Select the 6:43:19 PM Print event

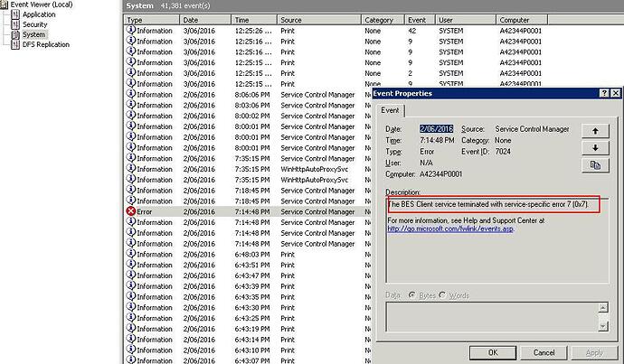pos(248,329)
